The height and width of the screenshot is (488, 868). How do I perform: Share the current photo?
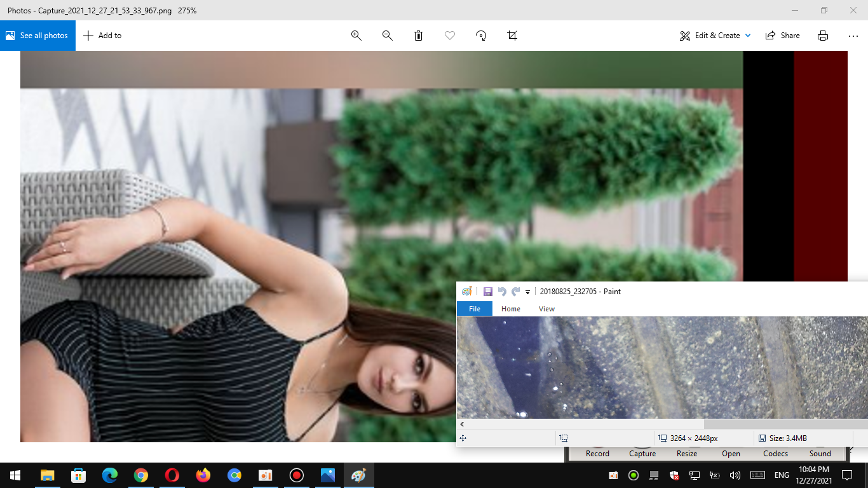783,36
